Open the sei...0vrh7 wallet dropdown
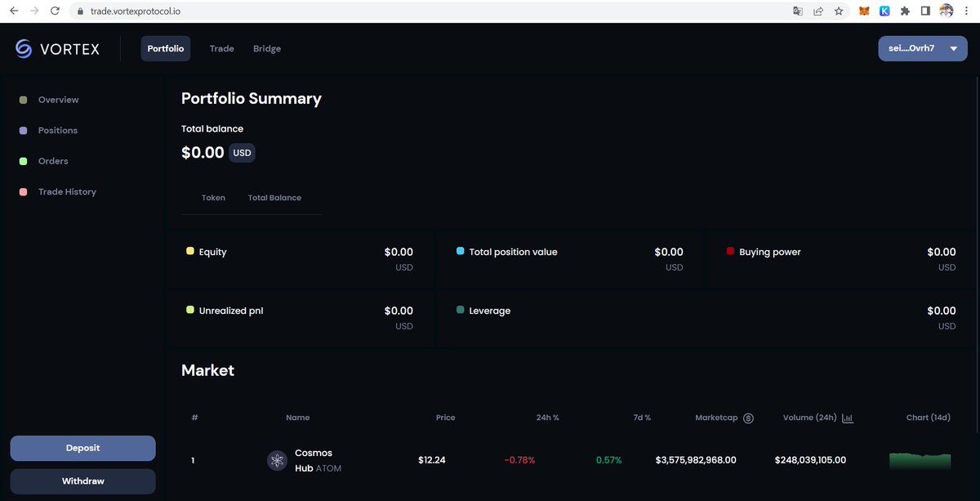 [923, 48]
